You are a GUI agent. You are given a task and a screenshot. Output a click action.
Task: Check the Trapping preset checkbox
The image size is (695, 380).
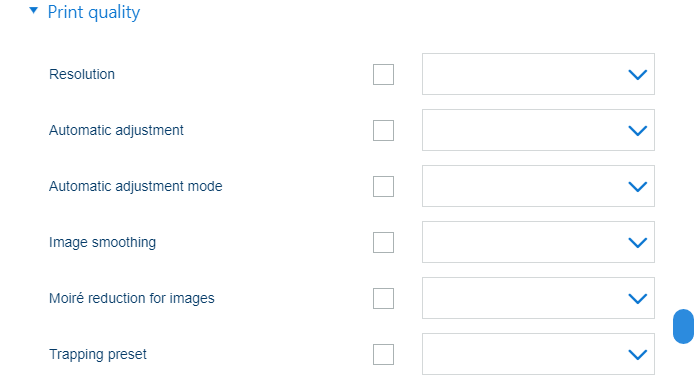383,354
